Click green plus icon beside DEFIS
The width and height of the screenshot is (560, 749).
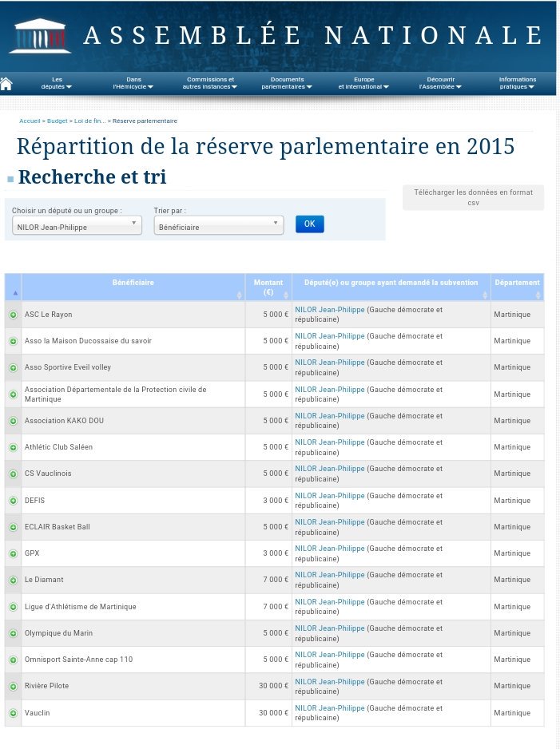pyautogui.click(x=14, y=501)
